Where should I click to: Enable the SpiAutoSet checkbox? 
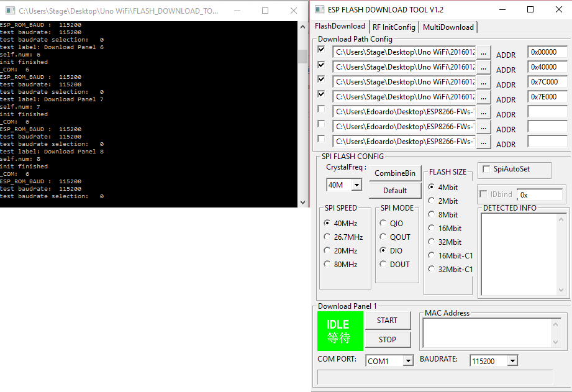click(486, 169)
